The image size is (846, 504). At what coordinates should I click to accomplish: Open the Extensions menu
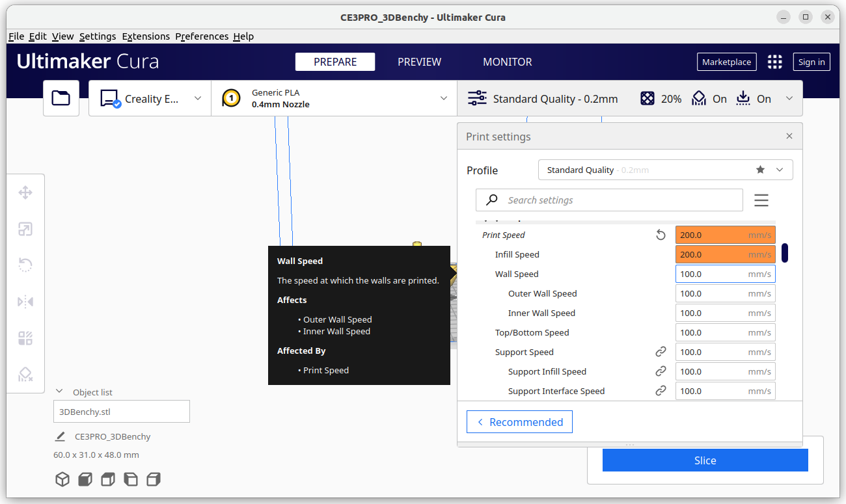(146, 36)
